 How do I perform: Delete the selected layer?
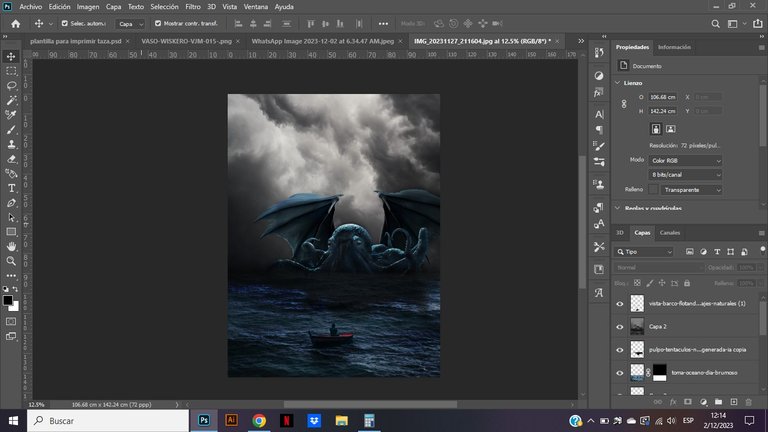coord(748,402)
